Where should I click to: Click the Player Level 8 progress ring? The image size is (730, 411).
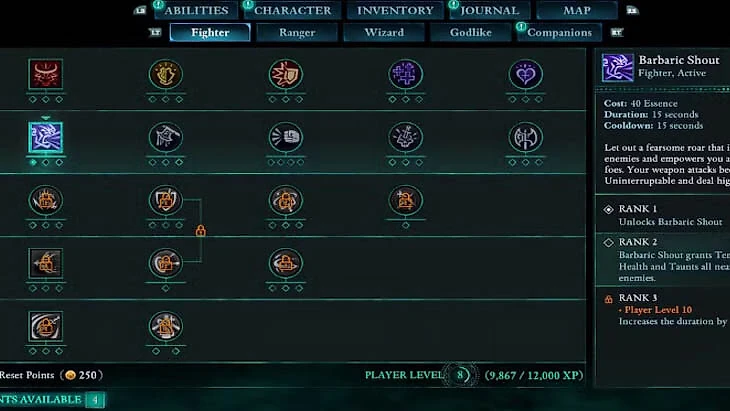[x=460, y=375]
